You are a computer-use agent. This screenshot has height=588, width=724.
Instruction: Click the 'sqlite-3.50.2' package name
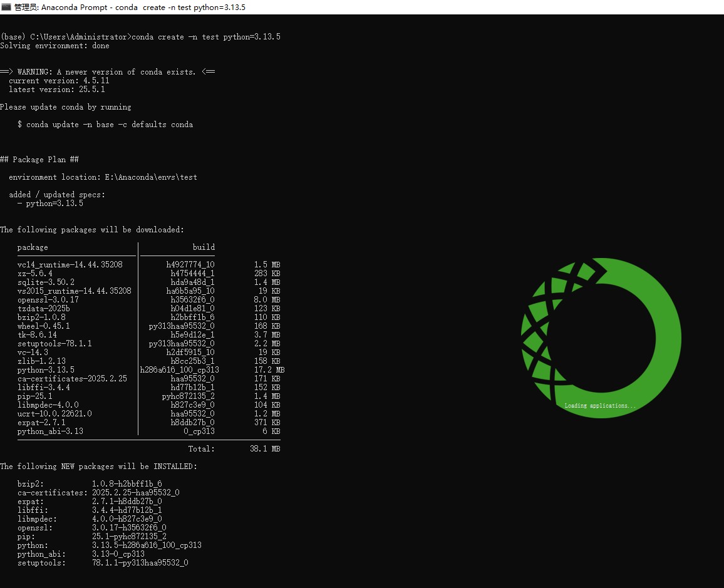tap(46, 282)
